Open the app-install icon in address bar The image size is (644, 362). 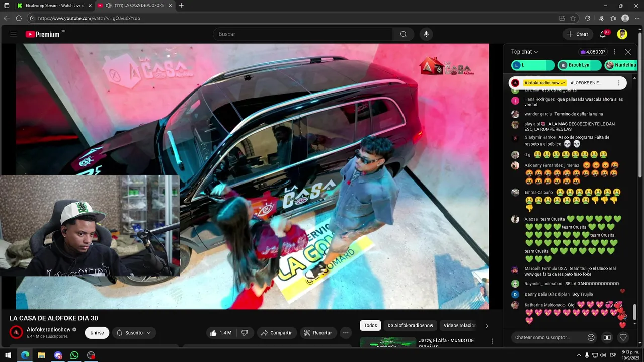(562, 18)
